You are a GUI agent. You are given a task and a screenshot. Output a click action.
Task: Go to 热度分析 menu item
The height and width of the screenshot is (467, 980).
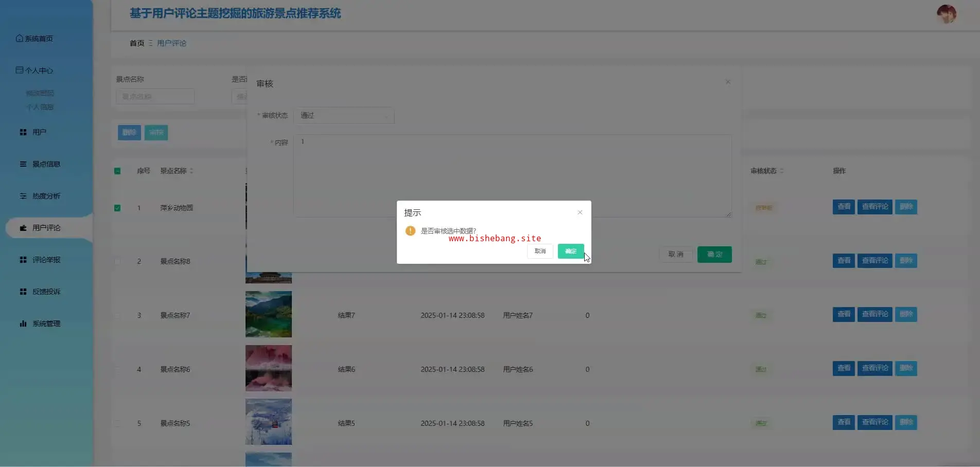pyautogui.click(x=46, y=196)
